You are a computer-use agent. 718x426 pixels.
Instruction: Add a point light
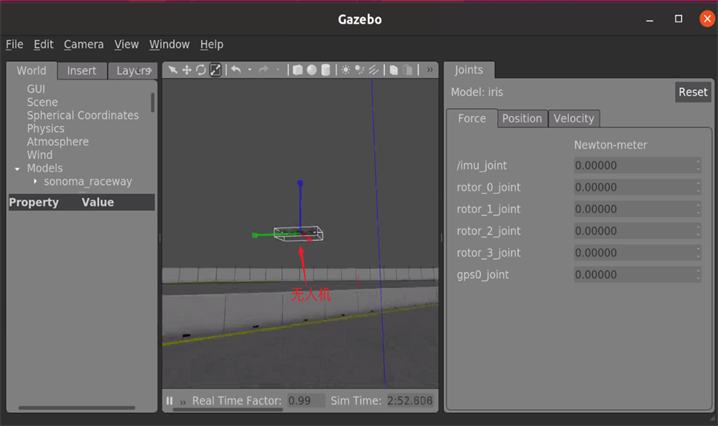346,70
